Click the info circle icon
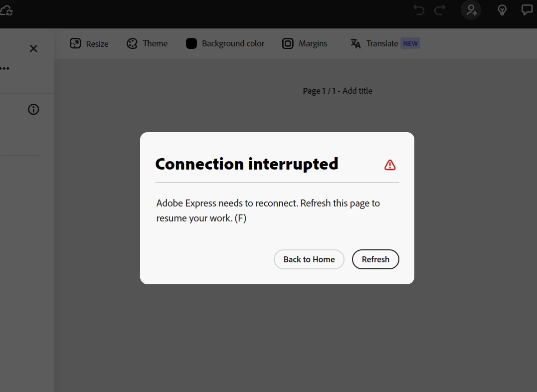Image resolution: width=537 pixels, height=392 pixels. pos(33,109)
